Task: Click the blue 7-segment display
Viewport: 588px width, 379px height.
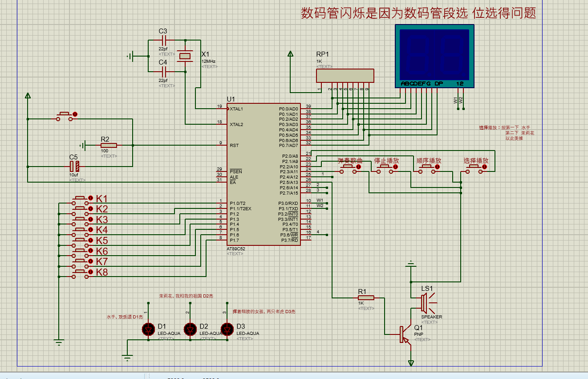Action: point(434,57)
